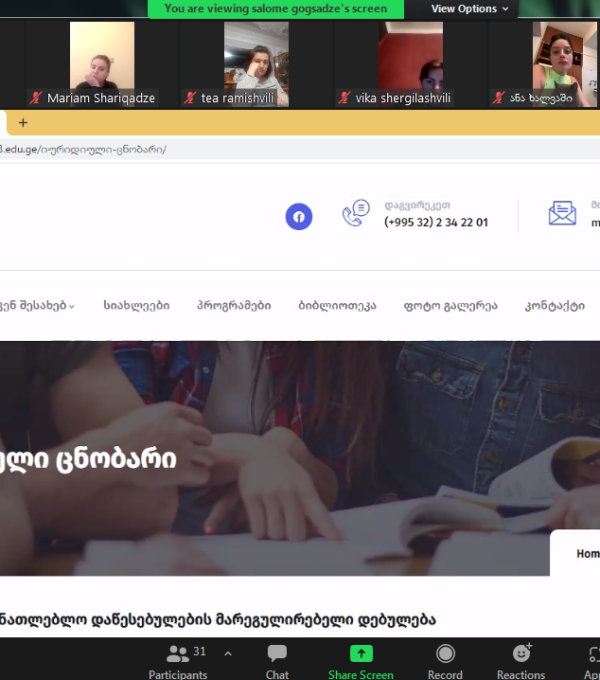Start recording with the Record icon
This screenshot has height=680, width=600.
click(445, 654)
